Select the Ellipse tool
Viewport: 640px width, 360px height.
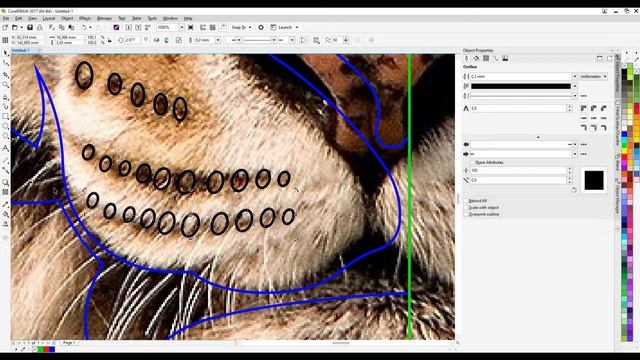tap(6, 127)
